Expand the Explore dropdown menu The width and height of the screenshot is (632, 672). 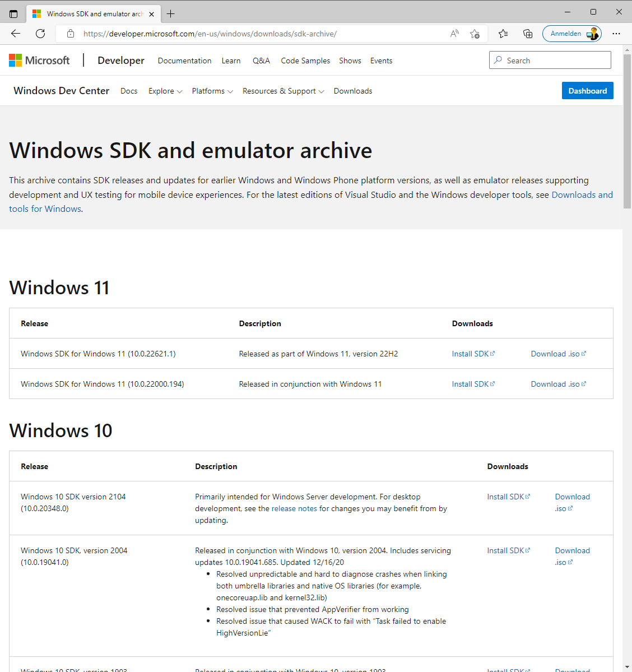click(x=165, y=91)
